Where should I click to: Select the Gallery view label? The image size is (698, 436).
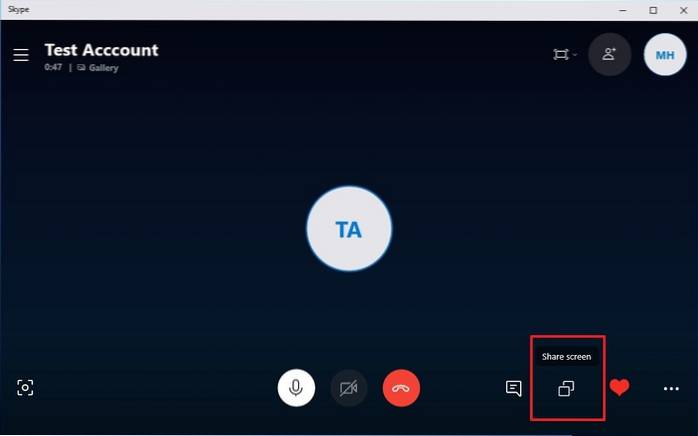[103, 68]
